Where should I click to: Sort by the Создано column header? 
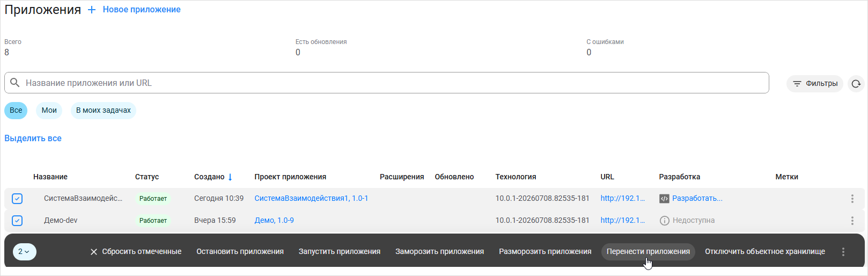pyautogui.click(x=209, y=177)
